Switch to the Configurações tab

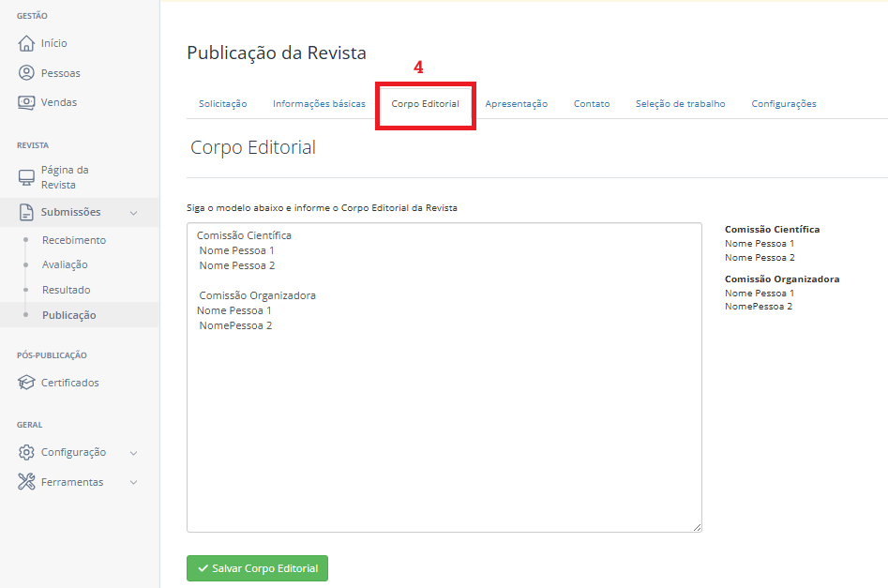click(x=784, y=104)
